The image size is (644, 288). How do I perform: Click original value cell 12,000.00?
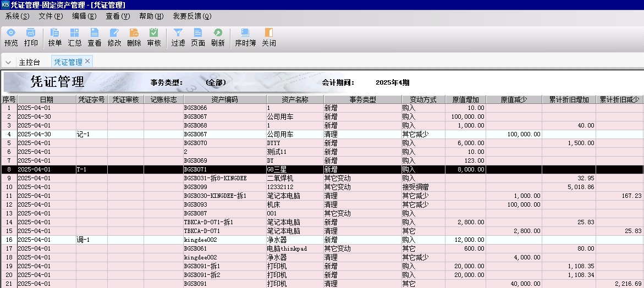[x=465, y=240]
